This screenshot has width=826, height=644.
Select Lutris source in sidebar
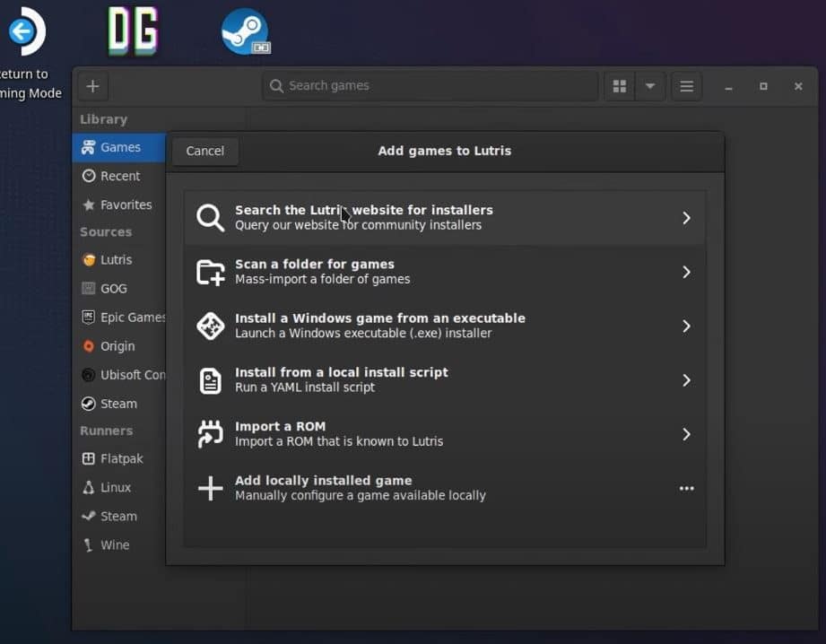119,260
